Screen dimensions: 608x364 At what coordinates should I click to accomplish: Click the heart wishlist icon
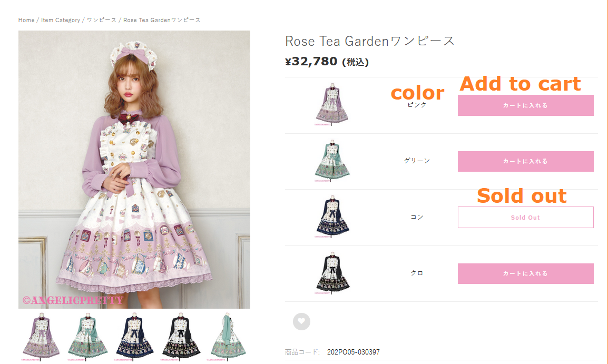tap(301, 321)
